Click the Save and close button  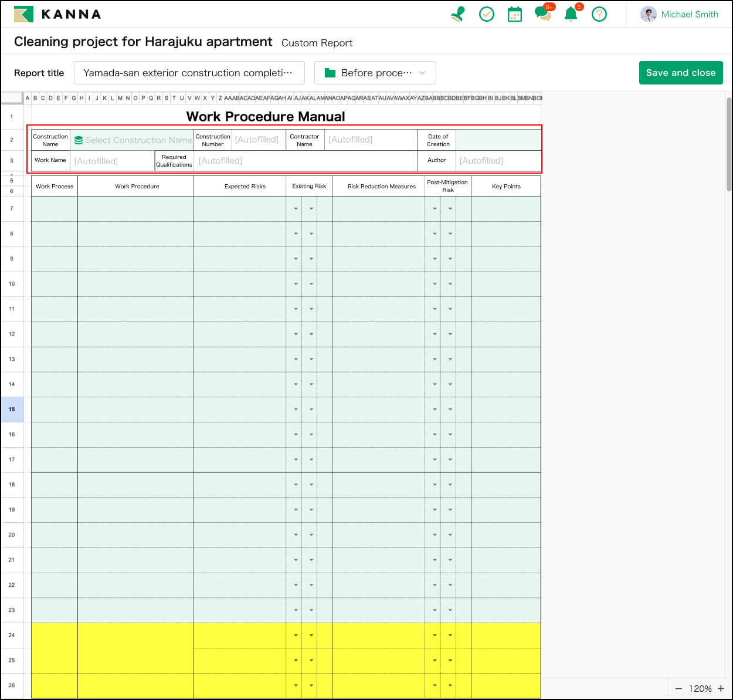click(681, 73)
